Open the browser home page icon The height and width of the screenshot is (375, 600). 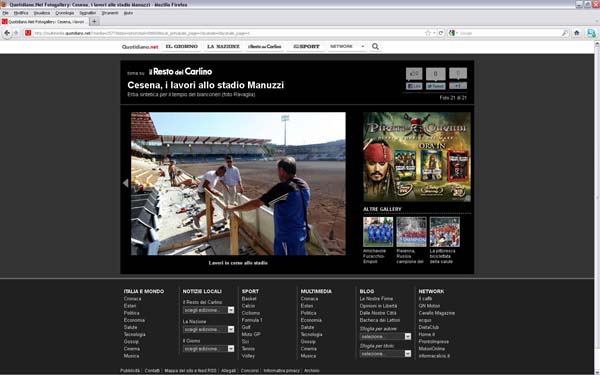577,33
